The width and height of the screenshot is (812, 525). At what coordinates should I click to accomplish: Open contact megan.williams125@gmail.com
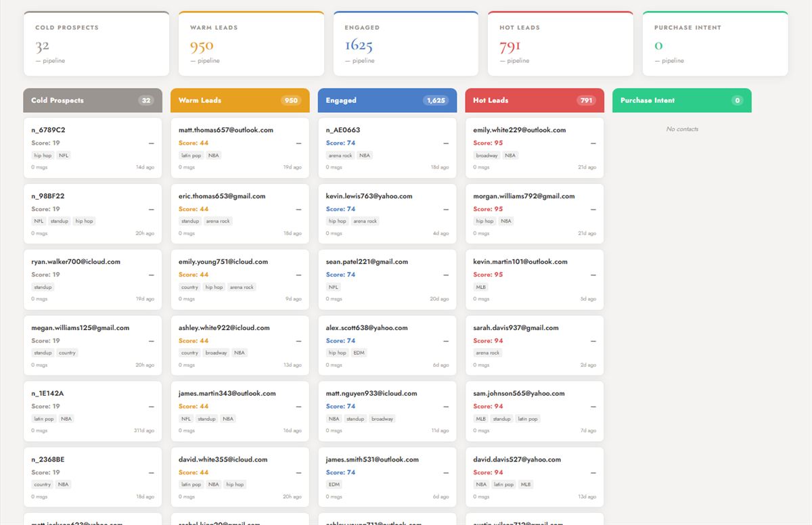93,346
